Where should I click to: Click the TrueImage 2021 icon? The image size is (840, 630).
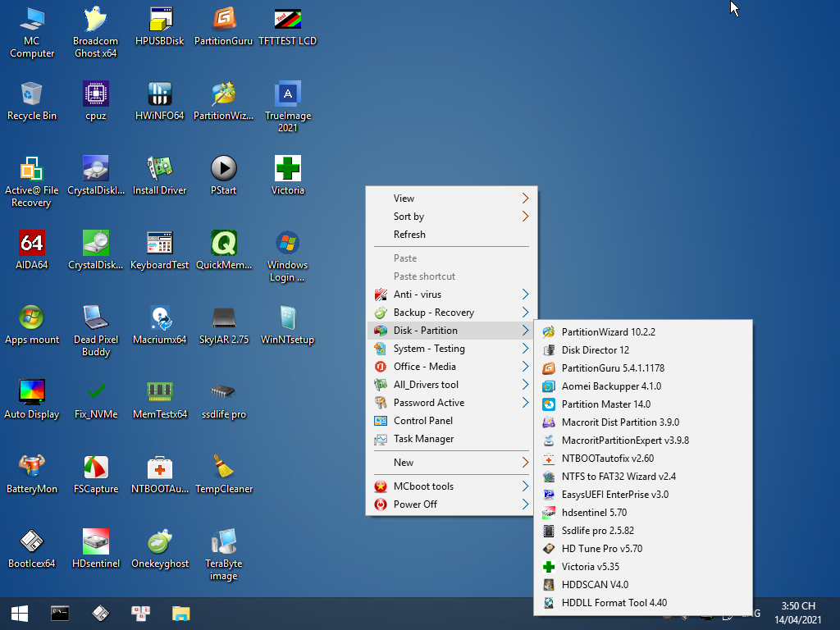click(x=288, y=107)
